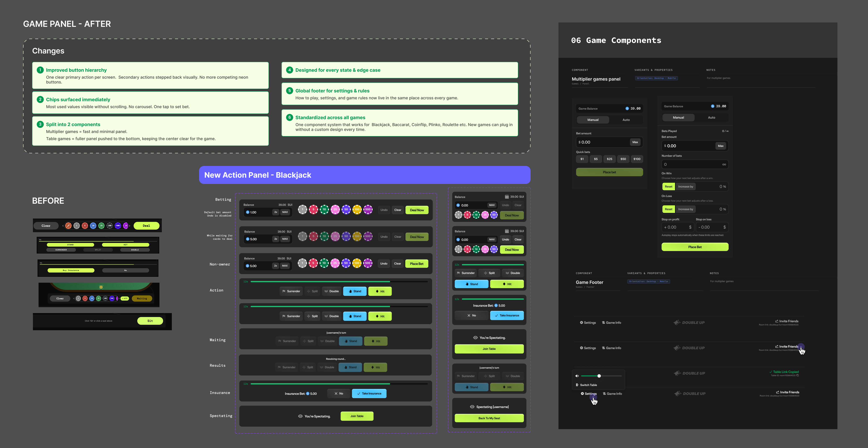Click the infinity icon in Number of bets
868x448 pixels.
[x=724, y=164]
